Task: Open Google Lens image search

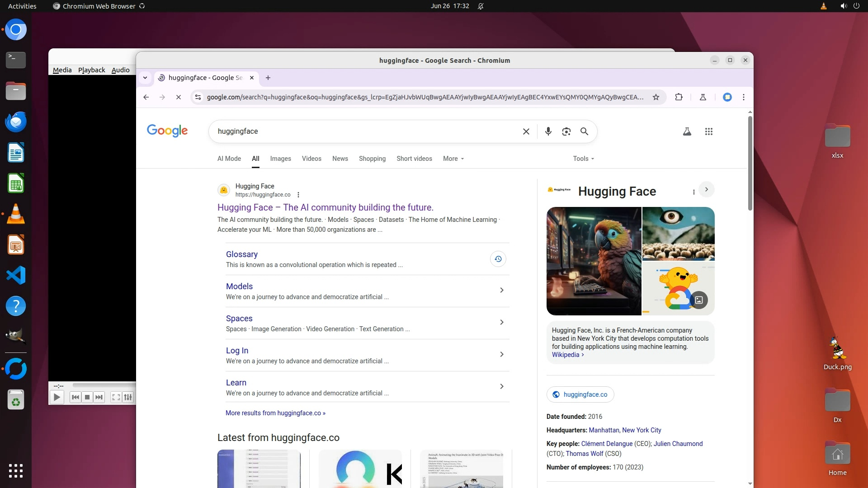Action: (x=566, y=131)
